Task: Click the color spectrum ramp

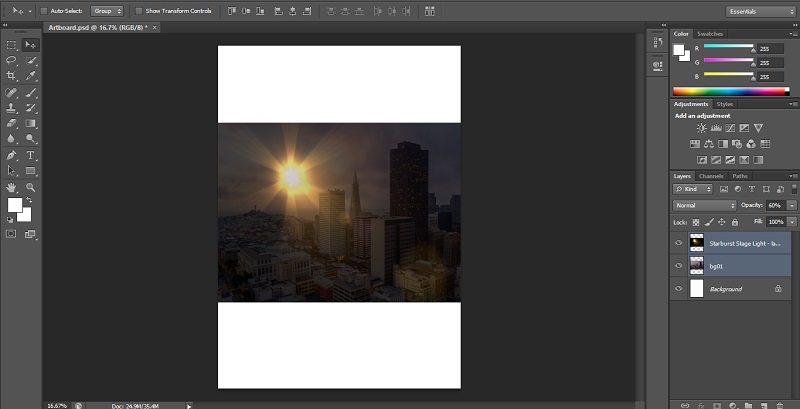Action: tap(731, 92)
